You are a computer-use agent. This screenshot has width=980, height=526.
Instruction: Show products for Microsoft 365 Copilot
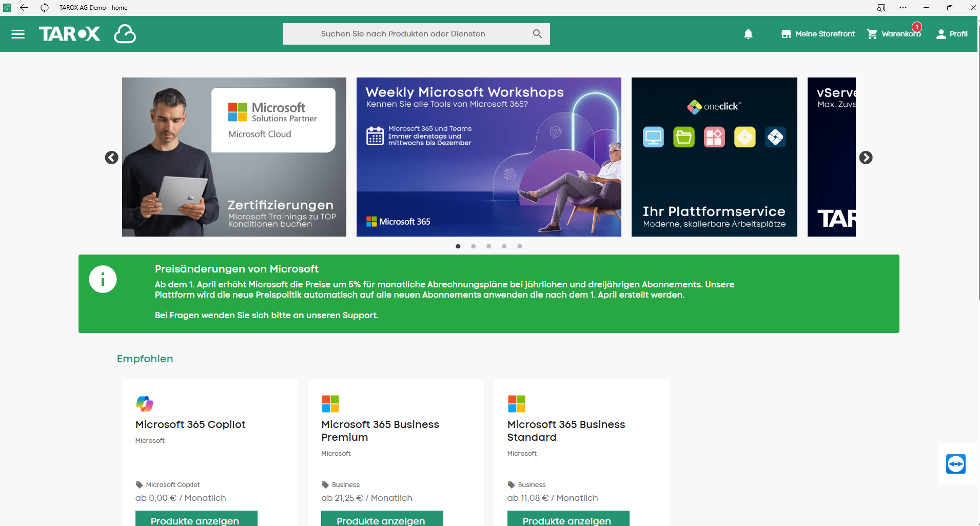point(197,519)
